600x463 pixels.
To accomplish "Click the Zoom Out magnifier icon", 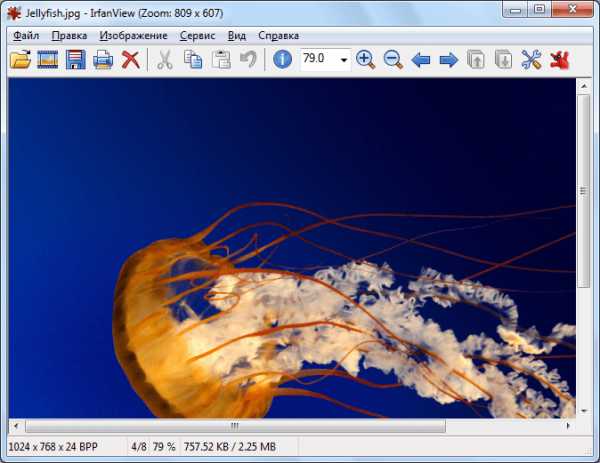I will click(393, 60).
